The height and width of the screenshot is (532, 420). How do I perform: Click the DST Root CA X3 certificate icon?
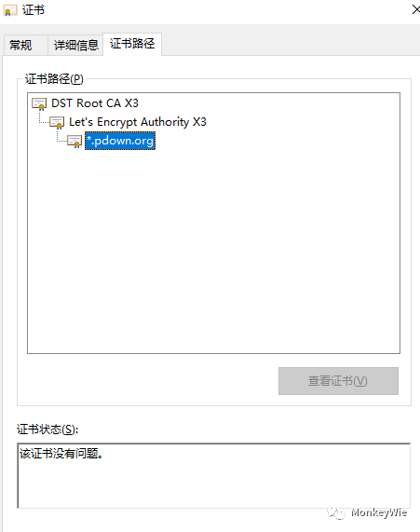click(x=39, y=103)
